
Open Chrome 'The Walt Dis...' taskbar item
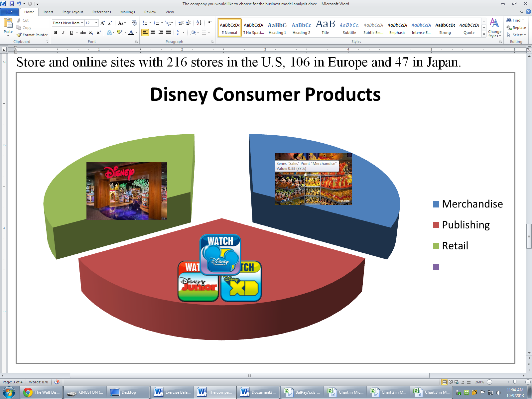pos(42,392)
